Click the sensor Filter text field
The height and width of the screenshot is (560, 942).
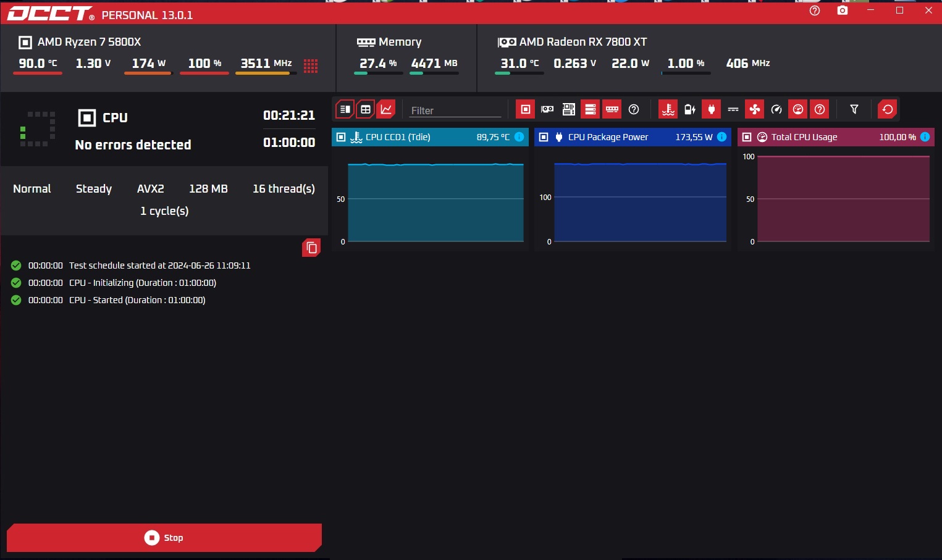click(x=455, y=111)
